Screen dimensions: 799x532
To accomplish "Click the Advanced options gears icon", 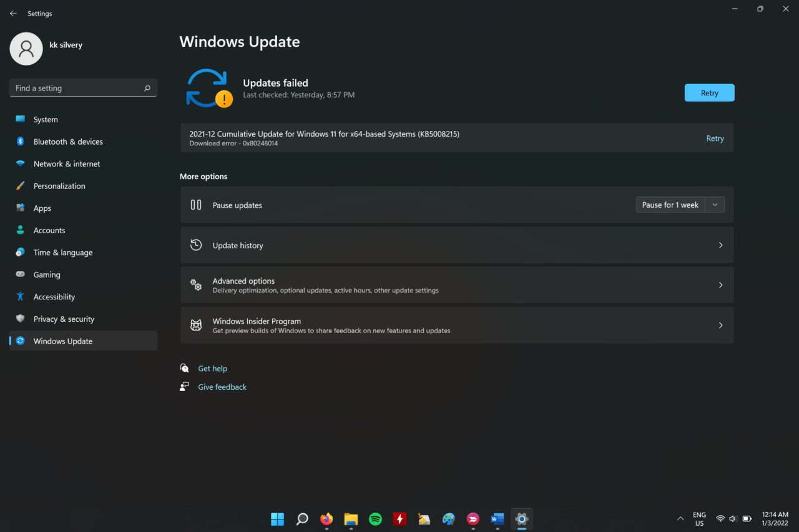I will 196,285.
